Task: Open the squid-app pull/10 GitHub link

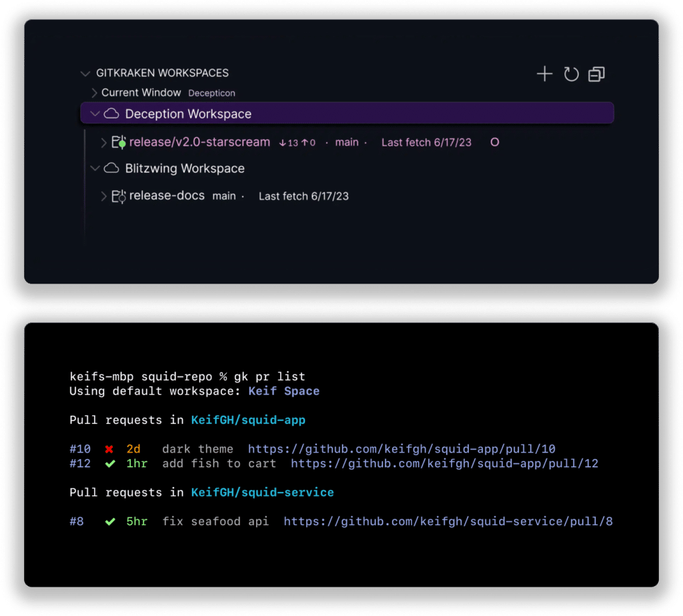Action: [402, 449]
